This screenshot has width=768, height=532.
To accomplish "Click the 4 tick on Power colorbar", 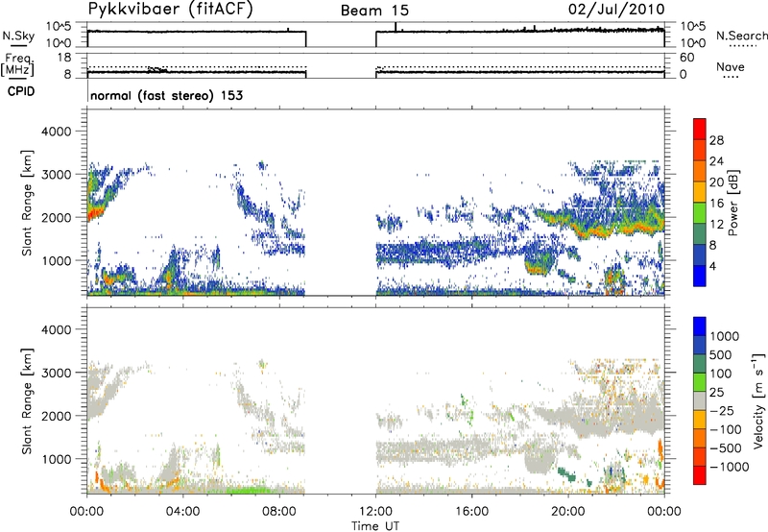I will 712,266.
